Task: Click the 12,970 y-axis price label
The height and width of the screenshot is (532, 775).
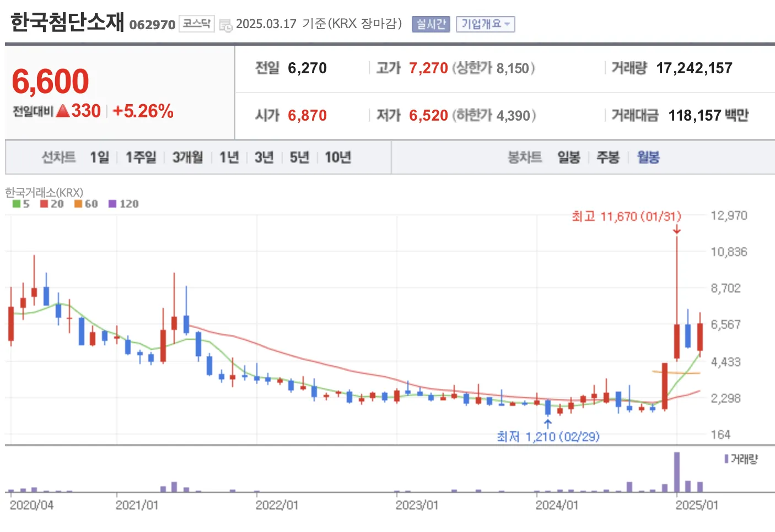Action: [729, 215]
